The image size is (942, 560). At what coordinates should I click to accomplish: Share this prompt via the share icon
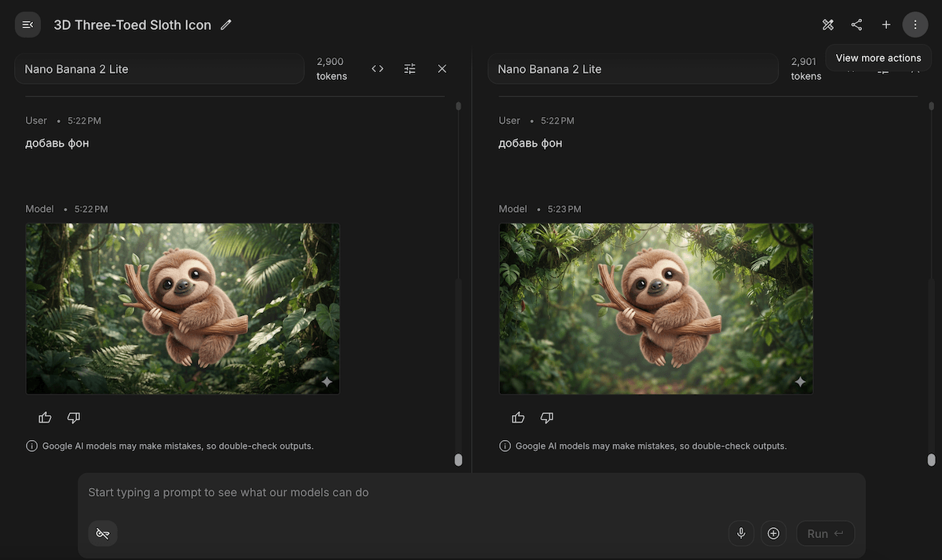point(856,25)
